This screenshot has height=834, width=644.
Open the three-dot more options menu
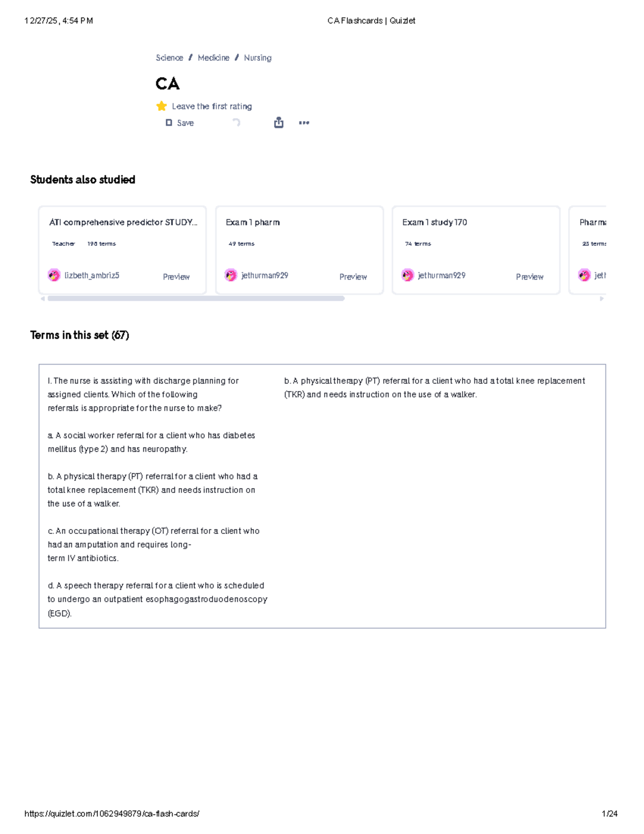tap(304, 122)
